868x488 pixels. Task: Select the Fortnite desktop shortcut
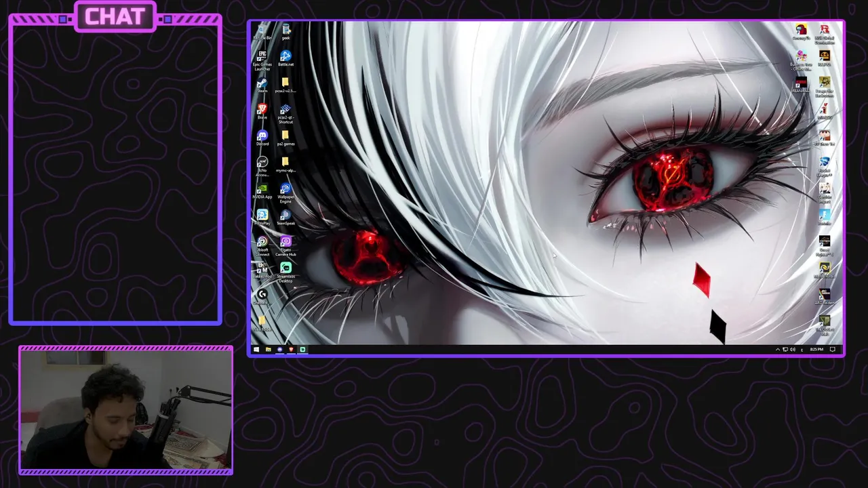point(825,217)
